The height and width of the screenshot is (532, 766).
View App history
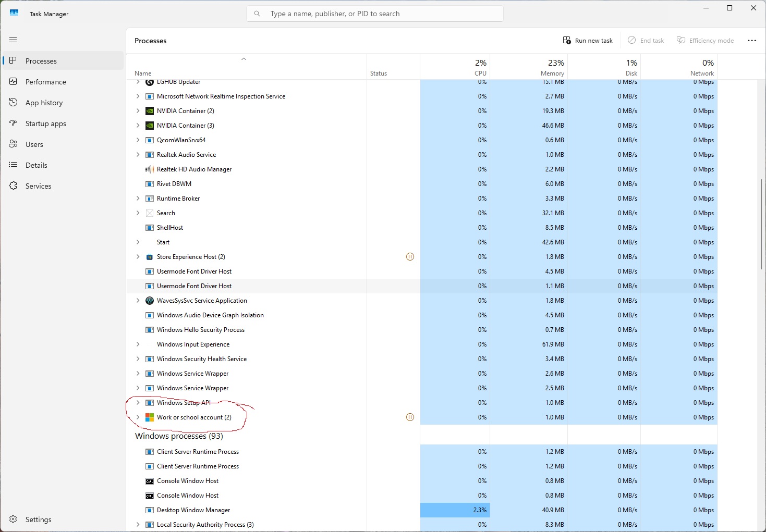tap(43, 102)
